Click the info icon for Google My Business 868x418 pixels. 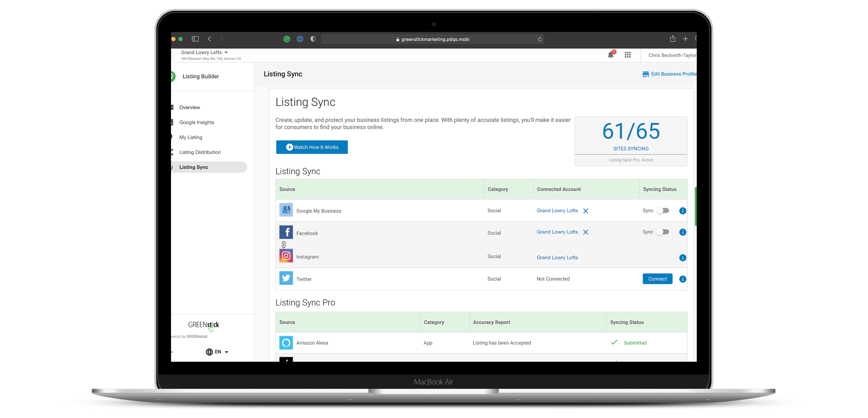coord(682,211)
